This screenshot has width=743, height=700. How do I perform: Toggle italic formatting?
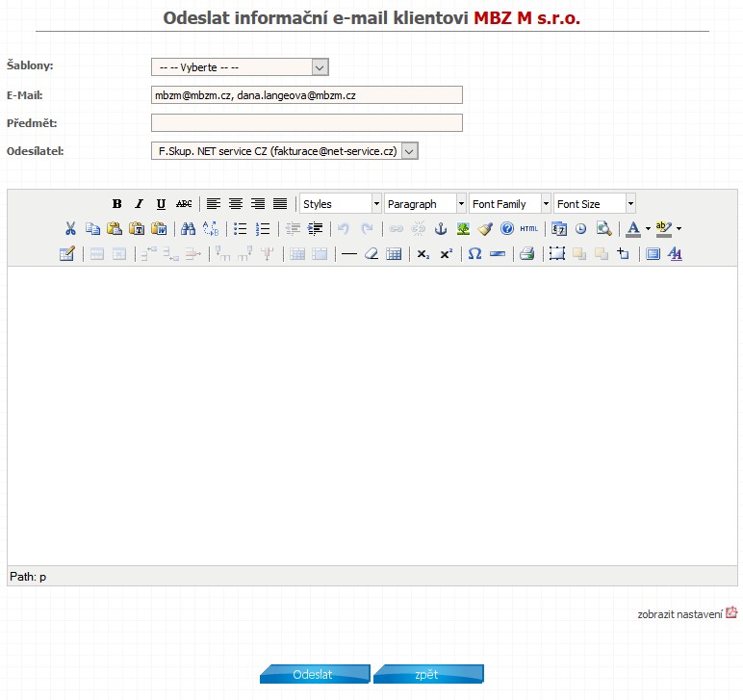click(x=139, y=204)
